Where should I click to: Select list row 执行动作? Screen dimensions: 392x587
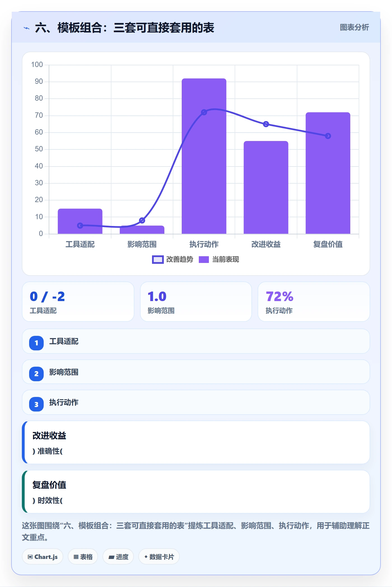(x=196, y=403)
